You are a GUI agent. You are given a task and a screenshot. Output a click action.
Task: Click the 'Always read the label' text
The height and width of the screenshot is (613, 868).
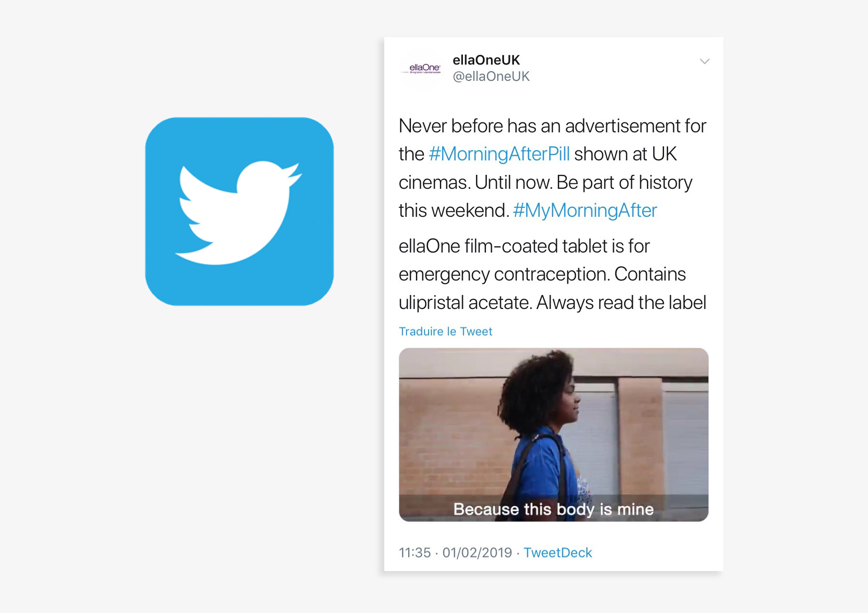[621, 303]
